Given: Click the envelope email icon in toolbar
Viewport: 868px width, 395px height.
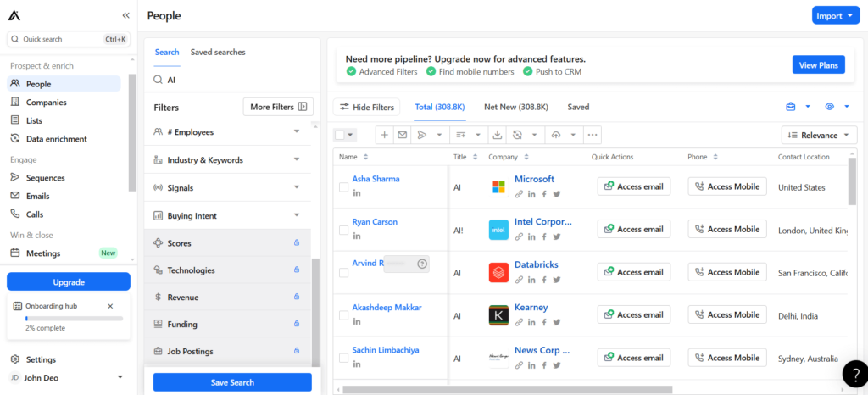Looking at the screenshot, I should coord(402,135).
